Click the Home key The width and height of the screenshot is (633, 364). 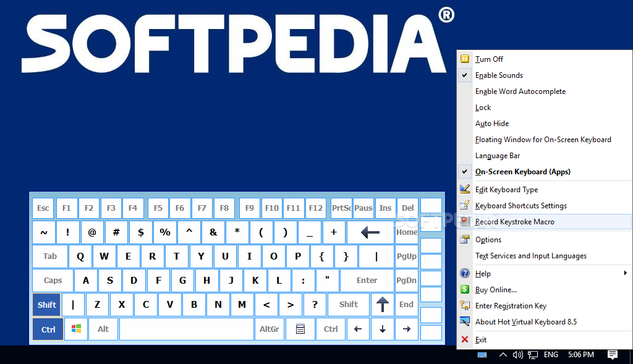pos(407,232)
